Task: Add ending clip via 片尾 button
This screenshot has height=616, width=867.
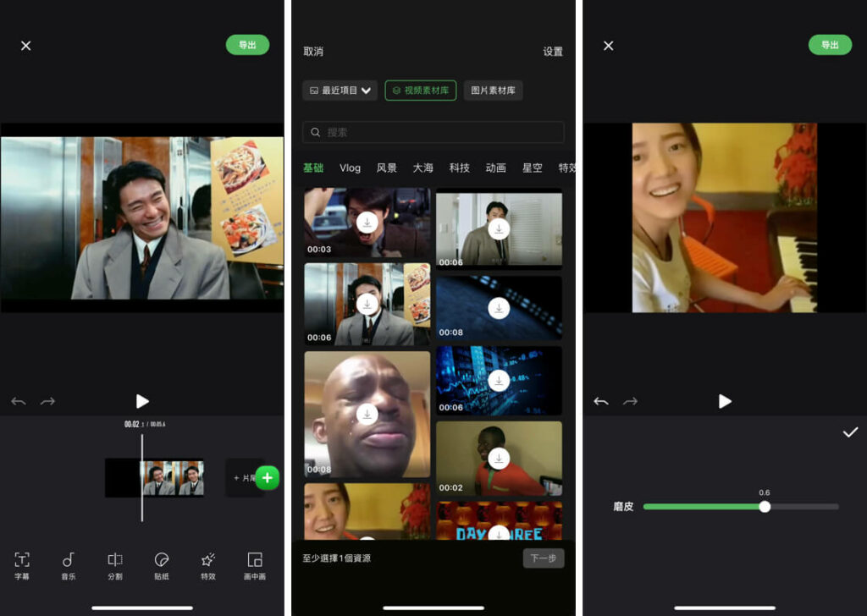Action: click(x=243, y=478)
